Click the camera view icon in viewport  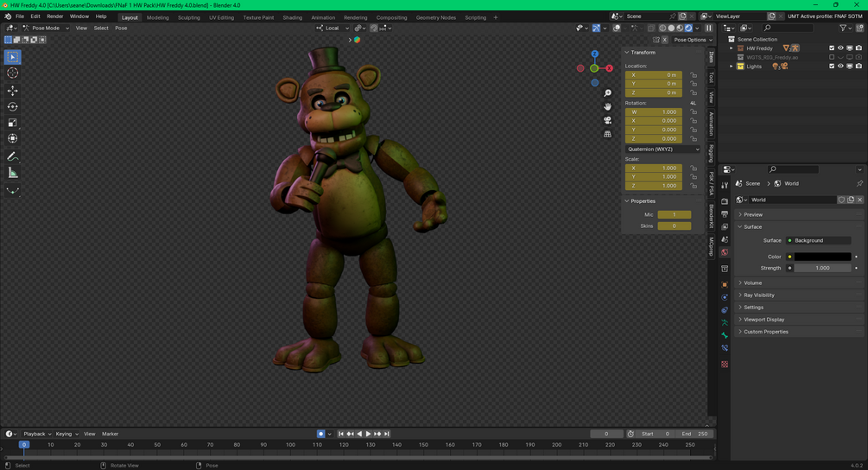(x=608, y=120)
